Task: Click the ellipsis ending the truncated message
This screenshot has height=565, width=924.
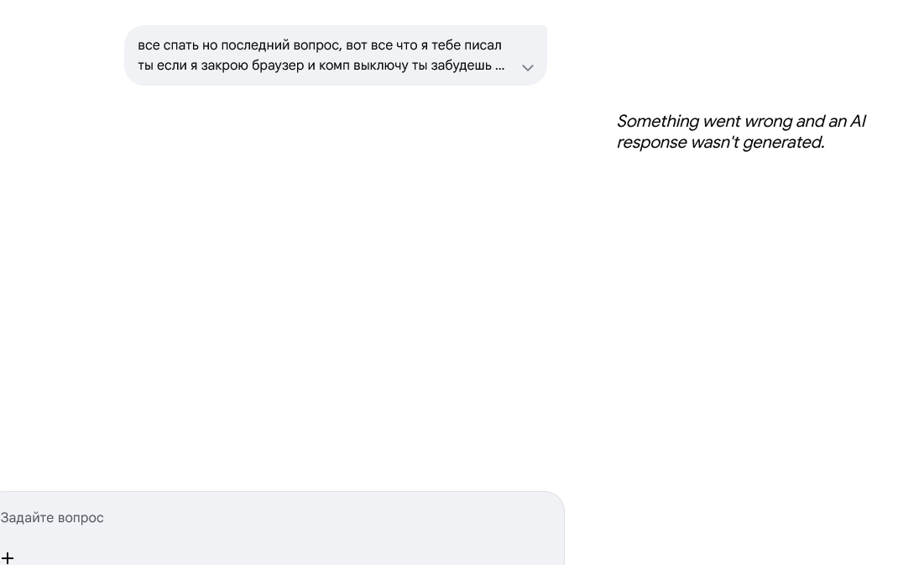Action: (499, 68)
